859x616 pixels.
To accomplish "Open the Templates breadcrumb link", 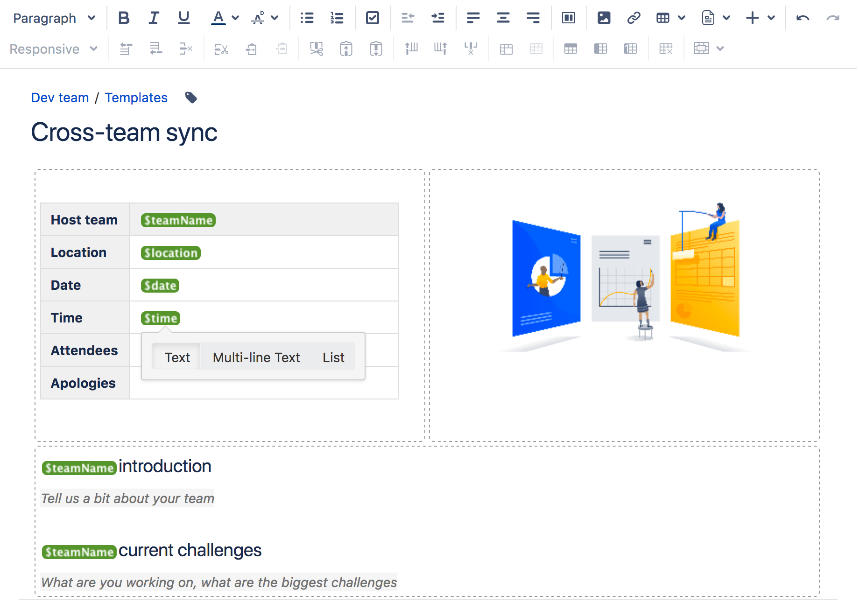I will click(x=136, y=98).
